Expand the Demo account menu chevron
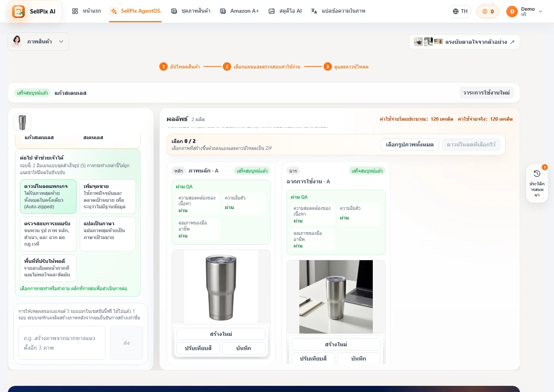 click(541, 12)
